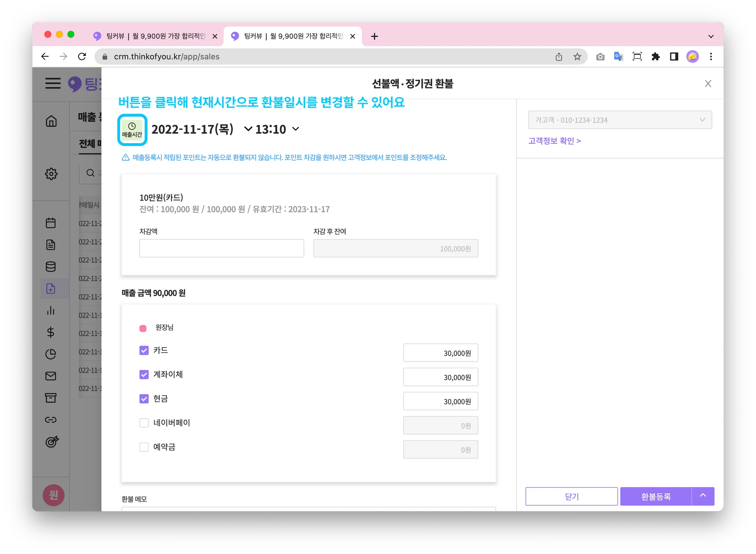Check the 예약금 checkbox

click(144, 447)
